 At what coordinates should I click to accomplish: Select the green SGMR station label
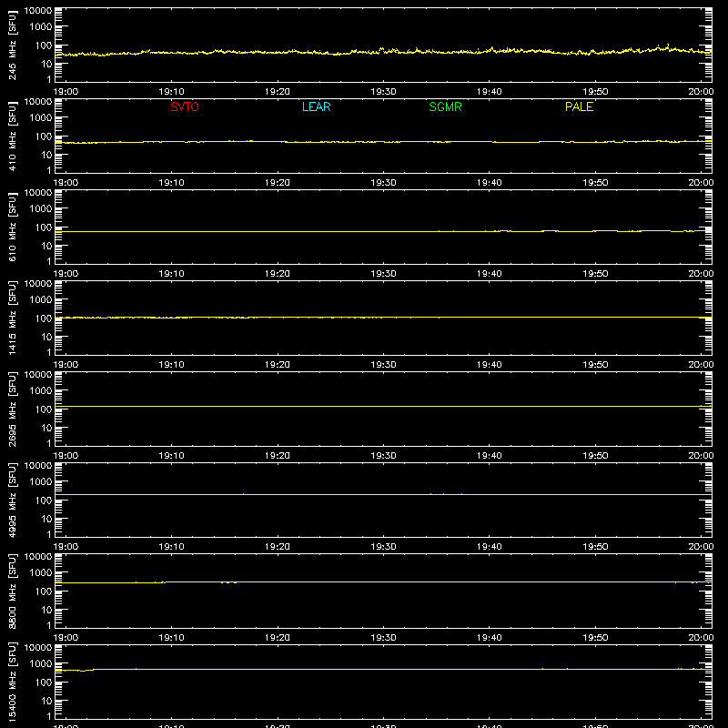coord(445,106)
